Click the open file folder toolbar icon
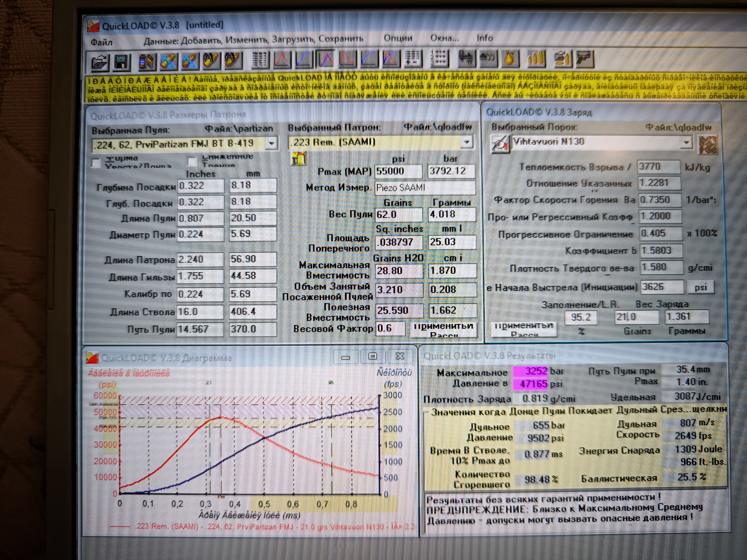This screenshot has width=747, height=560. click(99, 62)
